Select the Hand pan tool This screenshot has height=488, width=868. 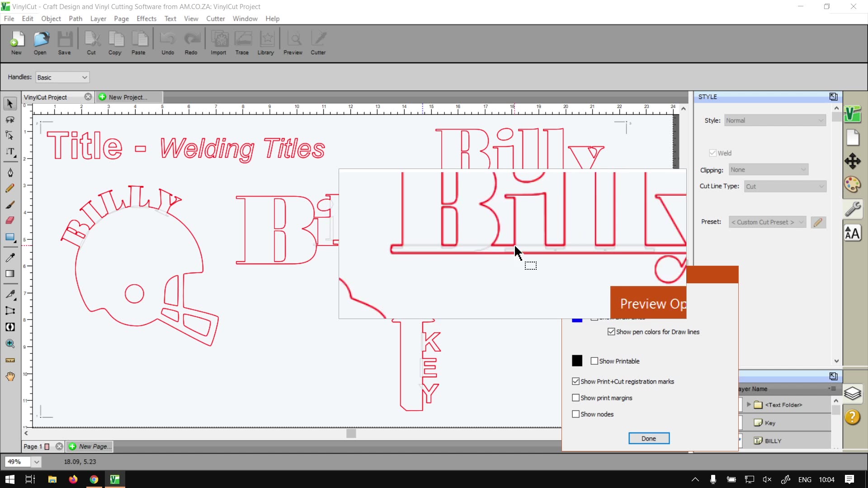point(10,376)
